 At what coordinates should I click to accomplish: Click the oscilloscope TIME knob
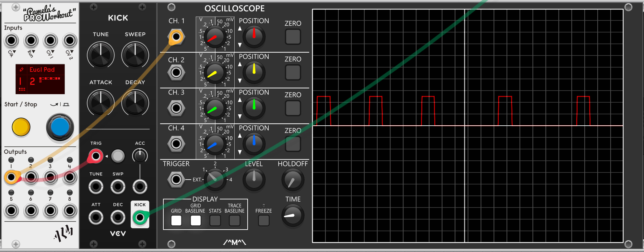tap(293, 215)
